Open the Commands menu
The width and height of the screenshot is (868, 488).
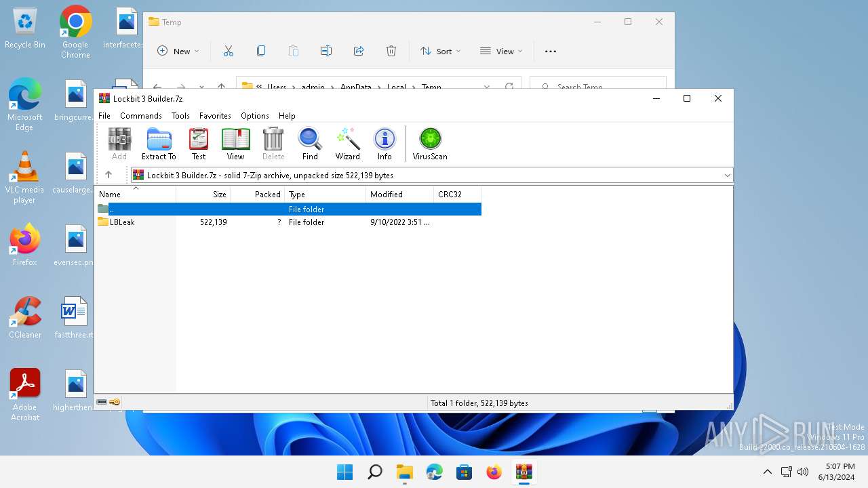click(141, 116)
